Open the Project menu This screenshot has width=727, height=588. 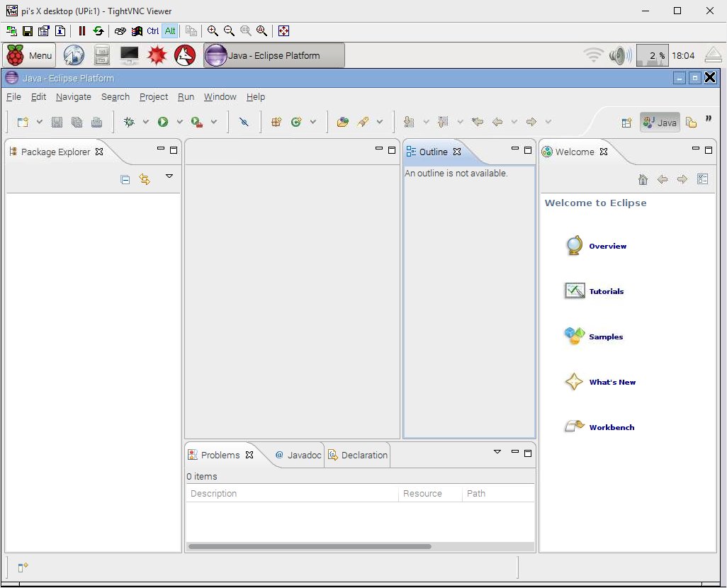(x=154, y=96)
